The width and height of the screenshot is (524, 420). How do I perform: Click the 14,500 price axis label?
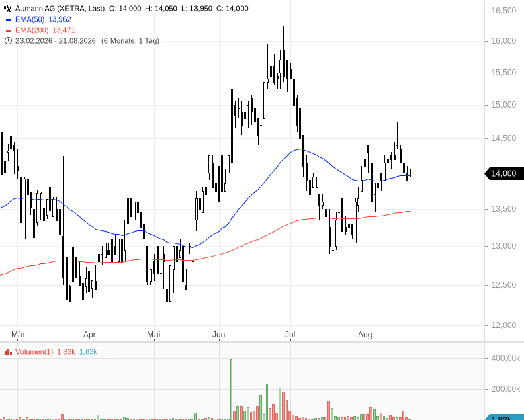(504, 138)
